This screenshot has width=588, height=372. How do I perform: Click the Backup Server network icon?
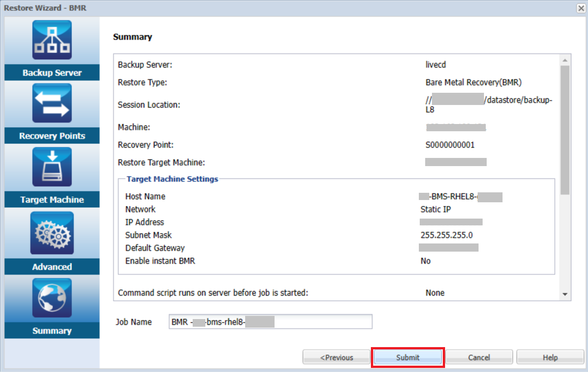coord(52,40)
